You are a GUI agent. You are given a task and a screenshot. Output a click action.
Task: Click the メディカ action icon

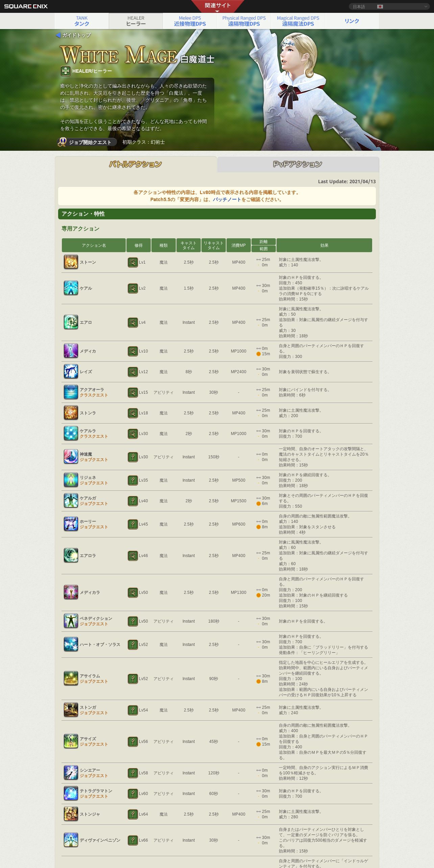coord(71,351)
